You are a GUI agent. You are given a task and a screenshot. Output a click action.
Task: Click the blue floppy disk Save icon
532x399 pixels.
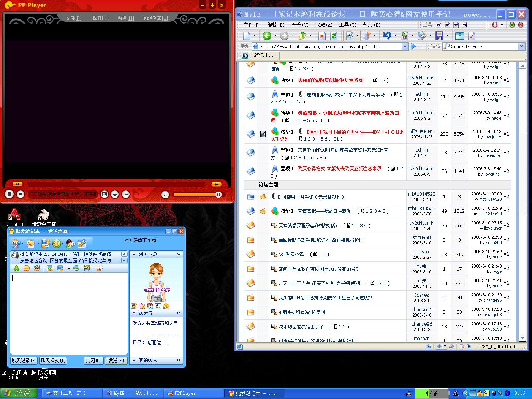pyautogui.click(x=439, y=36)
